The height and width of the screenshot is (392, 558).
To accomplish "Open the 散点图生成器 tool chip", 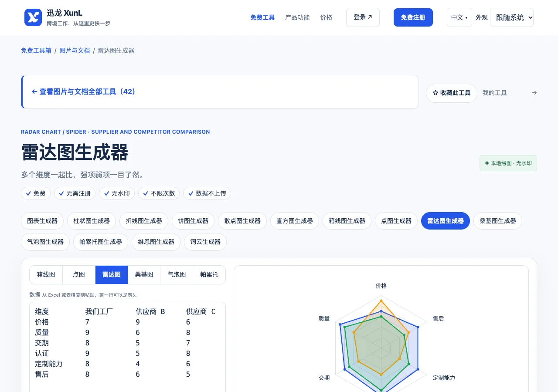I will click(x=242, y=221).
